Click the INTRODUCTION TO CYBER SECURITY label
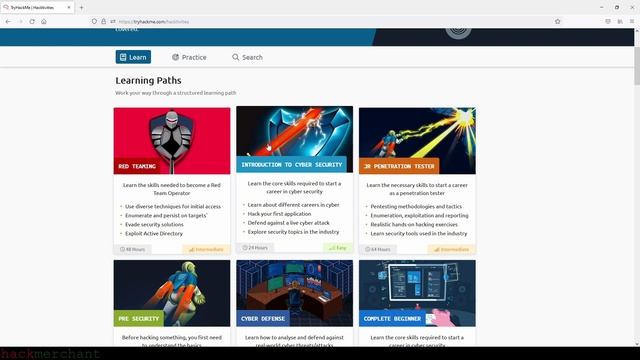Image resolution: width=640 pixels, height=360 pixels. pos(291,164)
